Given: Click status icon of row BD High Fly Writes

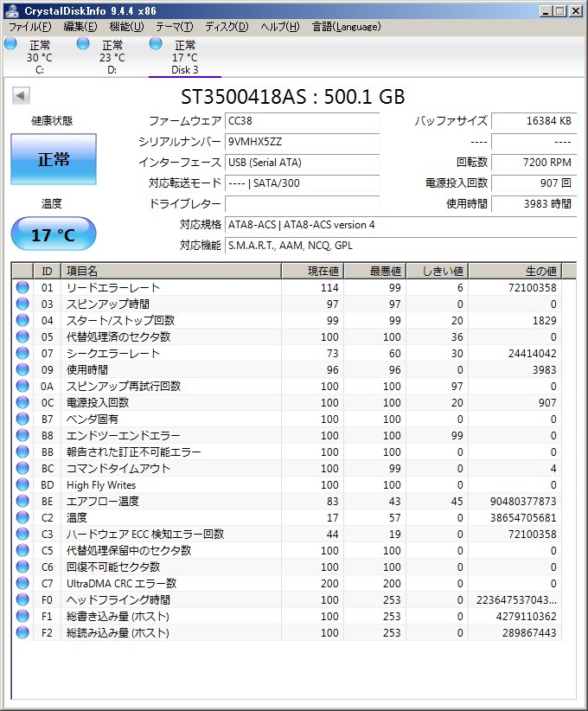Looking at the screenshot, I should 22,484.
